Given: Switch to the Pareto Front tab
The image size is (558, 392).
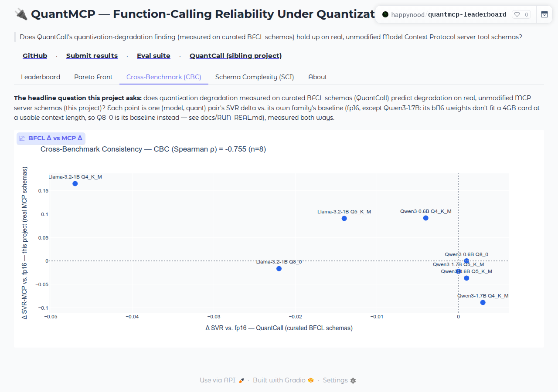Looking at the screenshot, I should pos(93,77).
